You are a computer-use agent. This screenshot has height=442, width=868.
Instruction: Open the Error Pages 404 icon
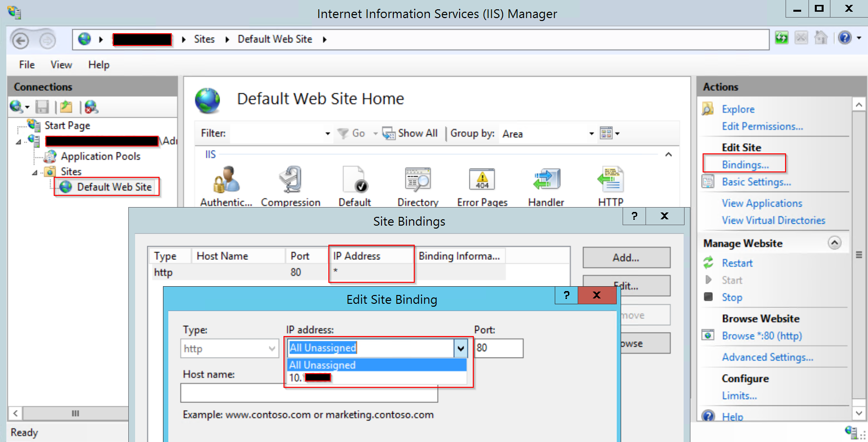pyautogui.click(x=482, y=179)
